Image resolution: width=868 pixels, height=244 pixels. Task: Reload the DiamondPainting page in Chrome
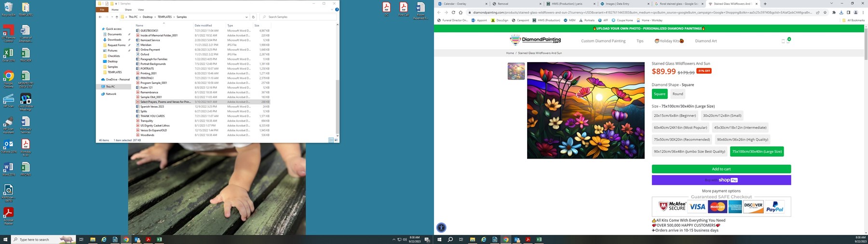click(x=453, y=13)
